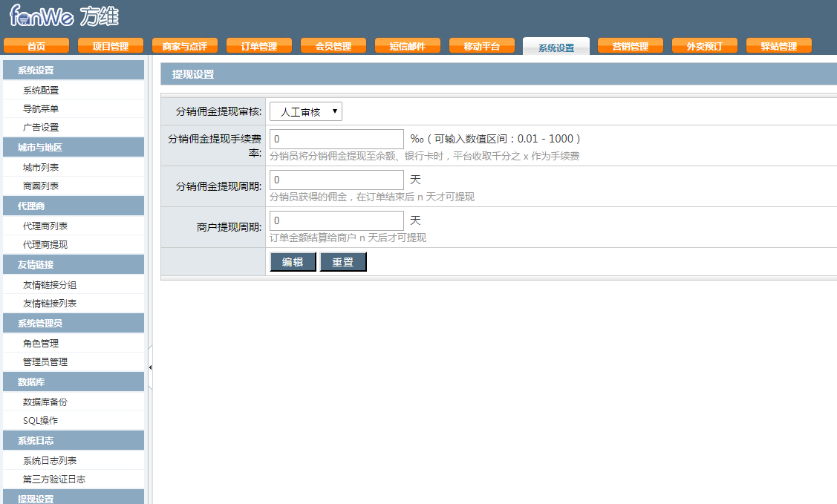Open 管理员管理 sidebar link
837x504 pixels.
[45, 362]
